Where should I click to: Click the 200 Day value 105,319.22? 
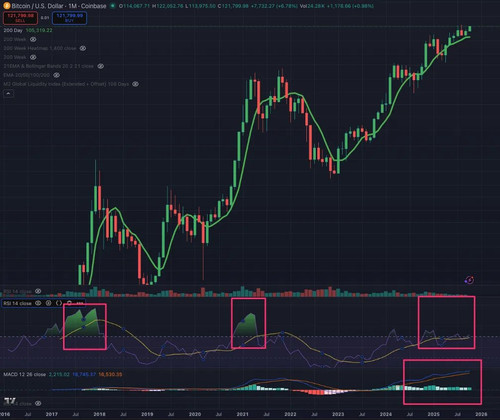point(39,30)
